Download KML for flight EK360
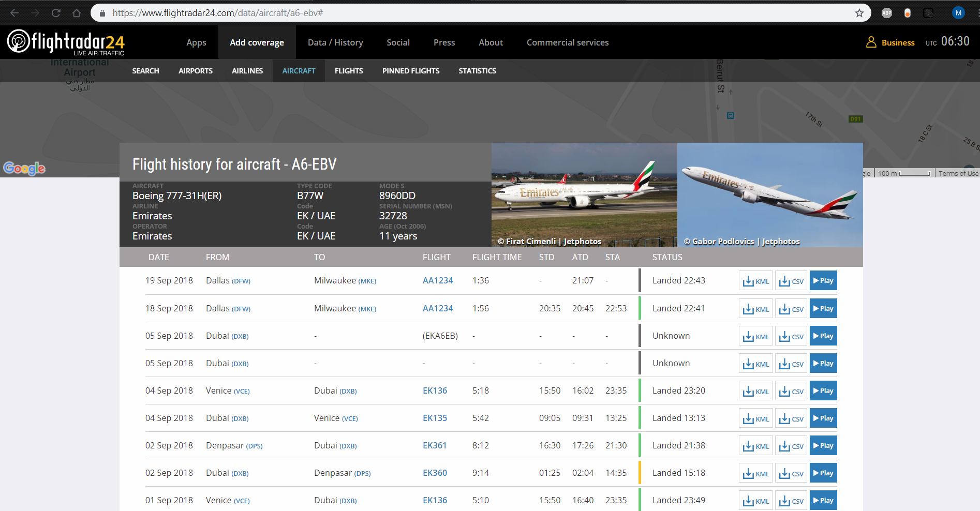Image resolution: width=980 pixels, height=511 pixels. 756,473
